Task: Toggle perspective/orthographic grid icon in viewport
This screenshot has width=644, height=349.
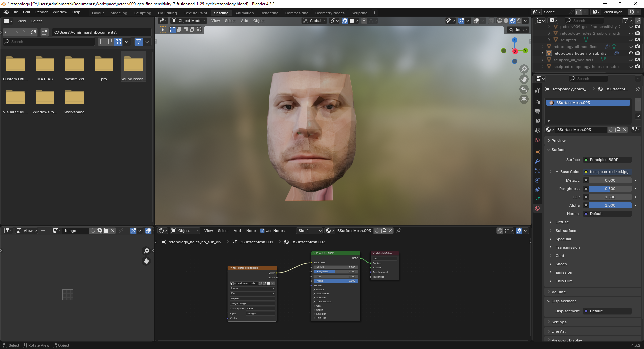Action: click(x=524, y=99)
